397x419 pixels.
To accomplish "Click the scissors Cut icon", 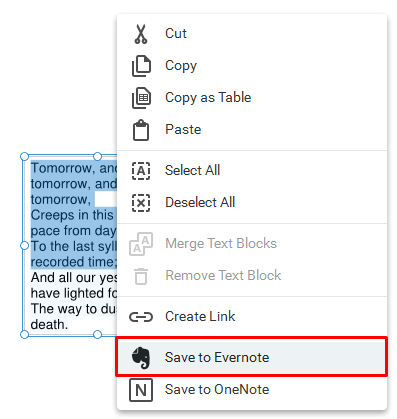I will pyautogui.click(x=141, y=34).
